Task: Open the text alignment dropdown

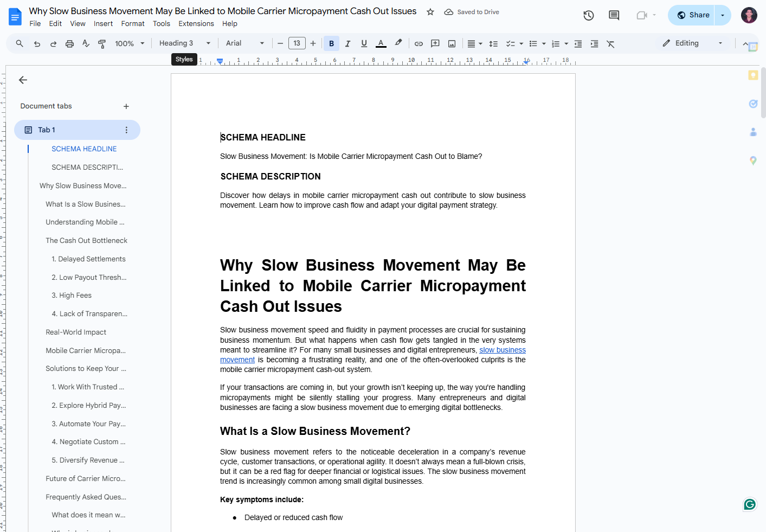Action: coord(475,43)
